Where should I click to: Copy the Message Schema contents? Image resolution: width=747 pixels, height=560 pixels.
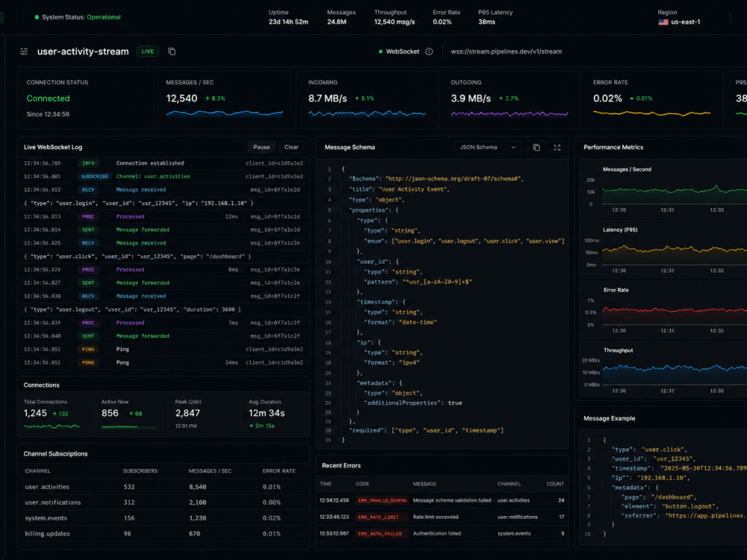[536, 148]
